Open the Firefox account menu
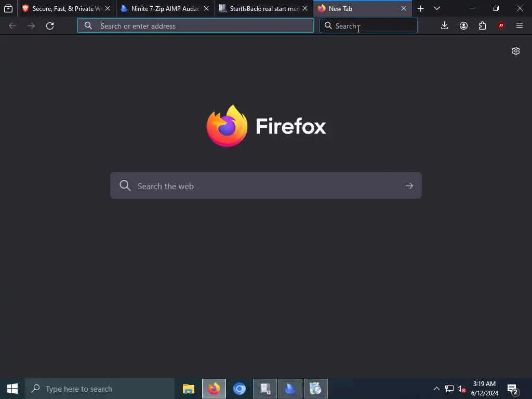Screen dimensions: 532x399 pos(463,26)
